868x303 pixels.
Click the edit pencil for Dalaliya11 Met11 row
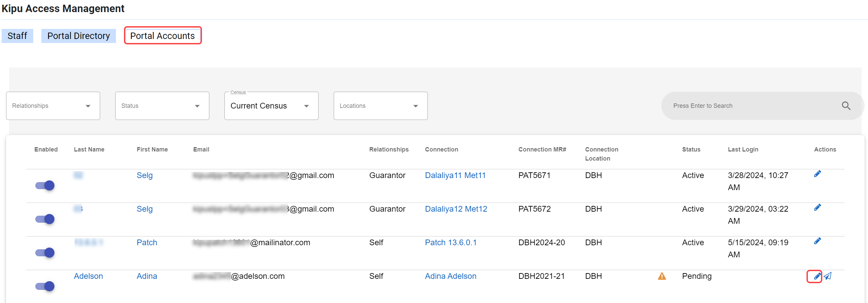817,174
